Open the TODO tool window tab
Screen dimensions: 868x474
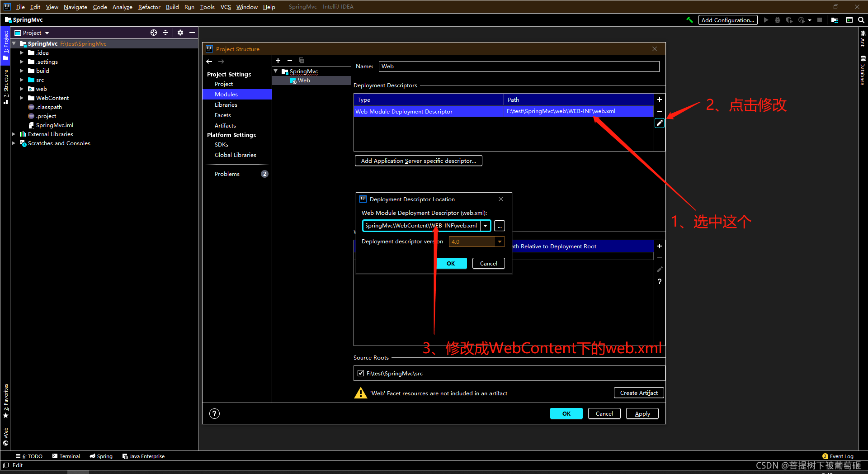(29, 456)
